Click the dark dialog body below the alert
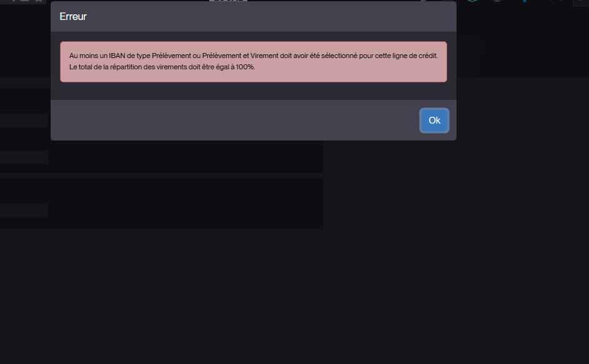The width and height of the screenshot is (589, 364). tap(254, 91)
